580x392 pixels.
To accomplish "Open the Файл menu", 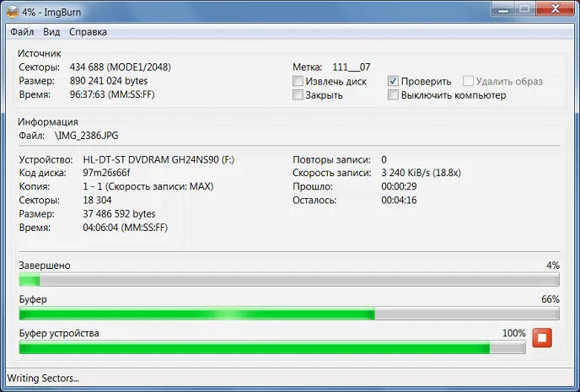I will 22,32.
